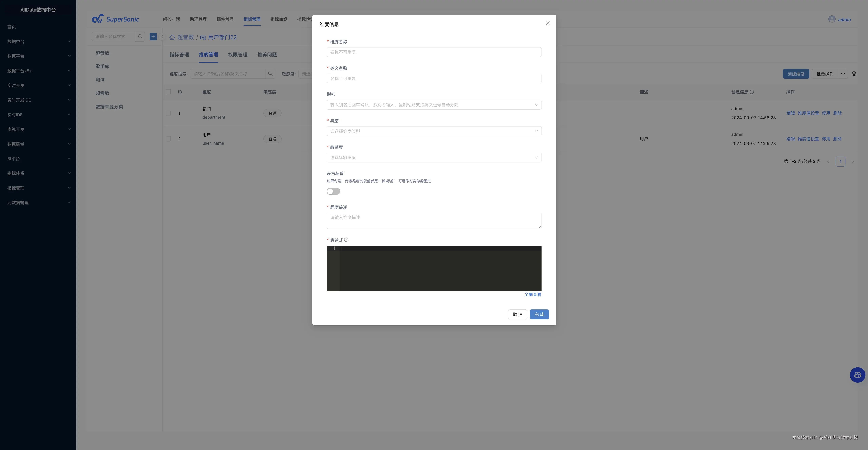Toggle the 设为标签 switch
The image size is (868, 450).
[x=333, y=191]
